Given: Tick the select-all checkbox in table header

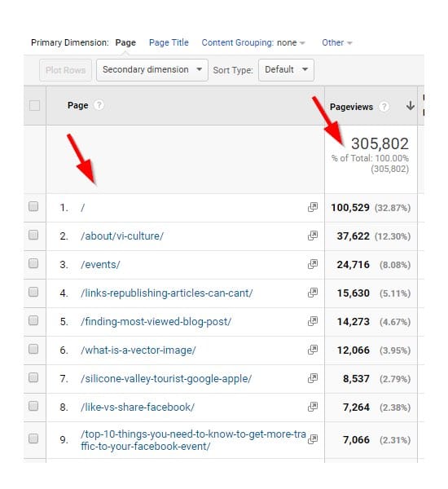Looking at the screenshot, I should pyautogui.click(x=34, y=105).
